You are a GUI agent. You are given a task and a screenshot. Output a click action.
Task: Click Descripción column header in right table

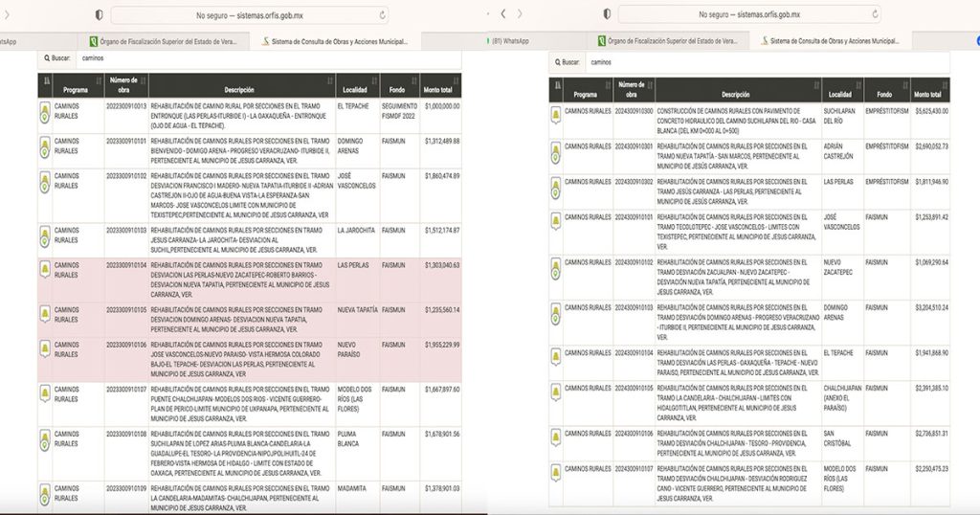(x=738, y=90)
